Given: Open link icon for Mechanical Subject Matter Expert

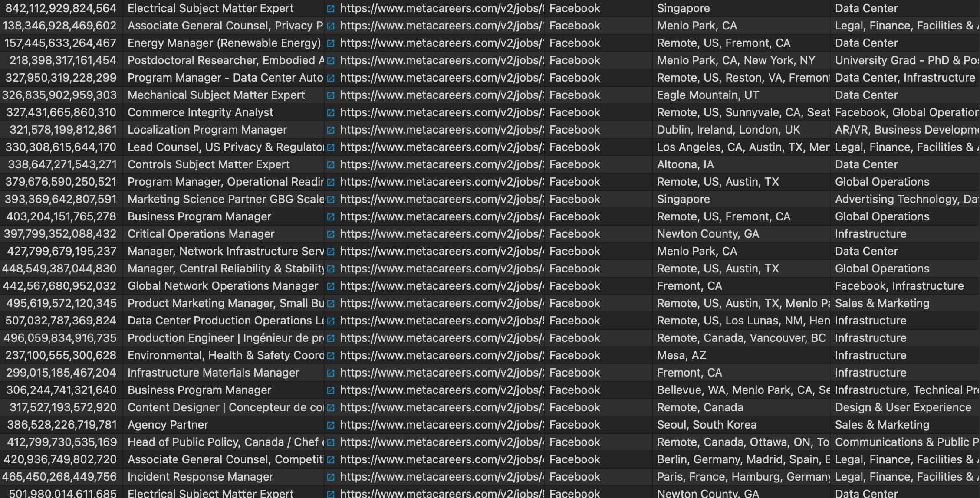Looking at the screenshot, I should [x=331, y=95].
